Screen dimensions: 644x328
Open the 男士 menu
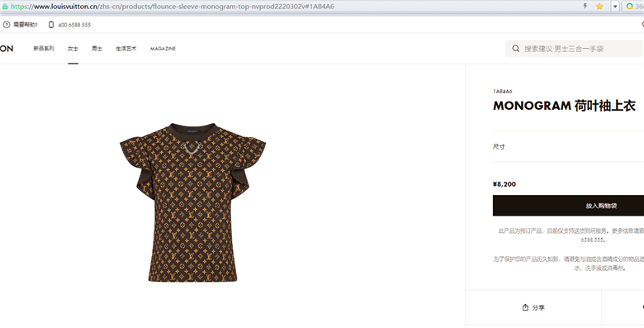[x=97, y=49]
